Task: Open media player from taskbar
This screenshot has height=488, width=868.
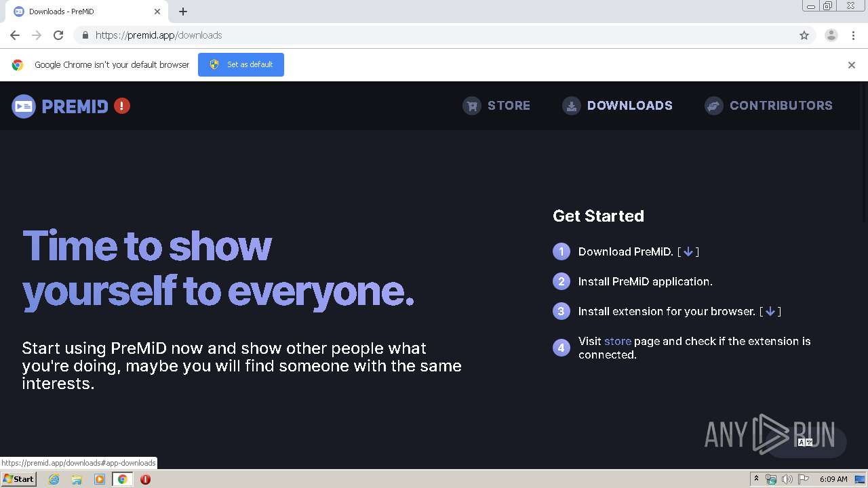Action: [x=100, y=479]
